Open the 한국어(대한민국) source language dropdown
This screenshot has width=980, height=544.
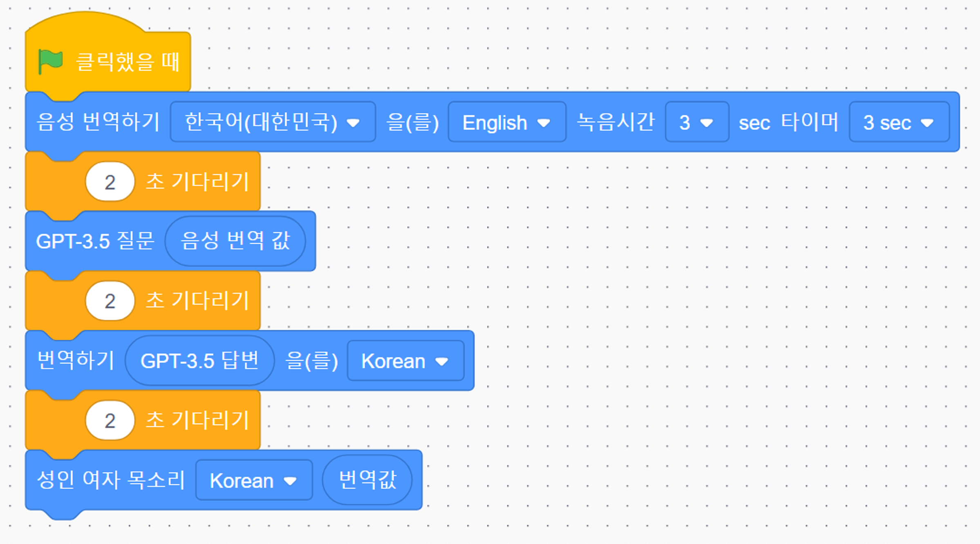pyautogui.click(x=272, y=122)
